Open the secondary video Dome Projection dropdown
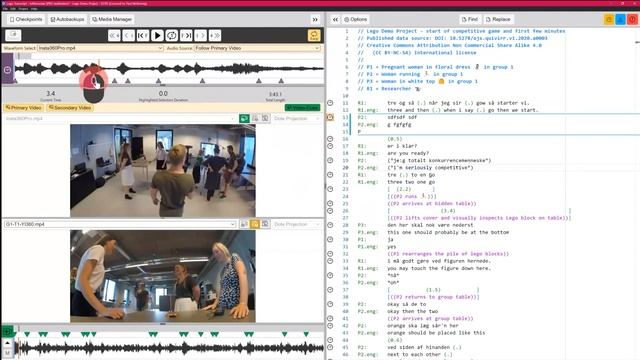 coord(296,224)
